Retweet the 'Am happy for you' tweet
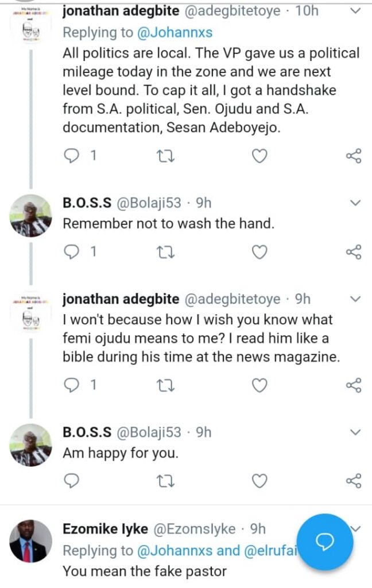Viewport: 372px width, 588px height. tap(166, 480)
